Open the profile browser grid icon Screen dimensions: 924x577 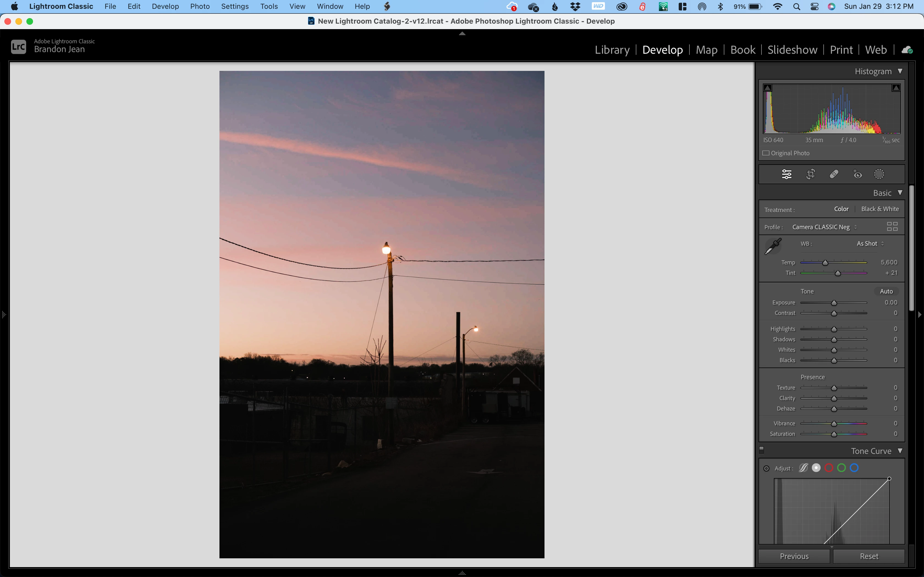click(x=892, y=227)
